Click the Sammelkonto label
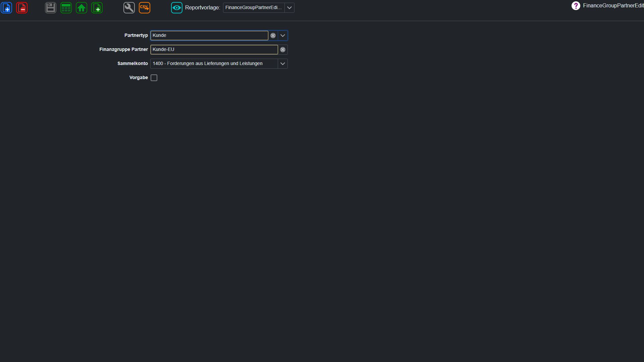Viewport: 644px width, 362px height. [x=132, y=64]
